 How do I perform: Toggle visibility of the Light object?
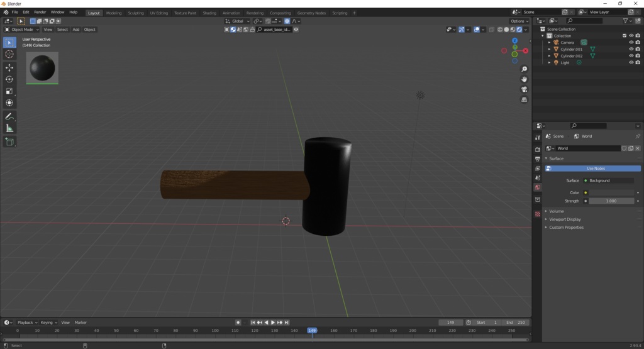click(631, 63)
